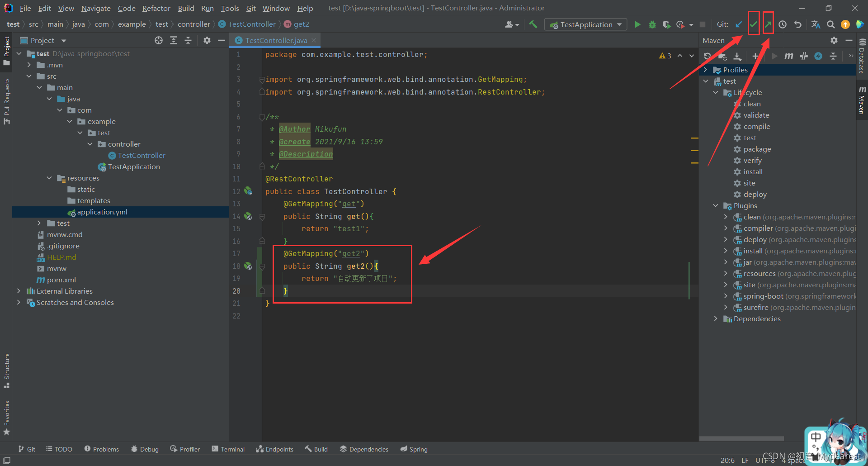Viewport: 868px width, 466px height.
Task: Expand External Libraries node
Action: pyautogui.click(x=19, y=291)
